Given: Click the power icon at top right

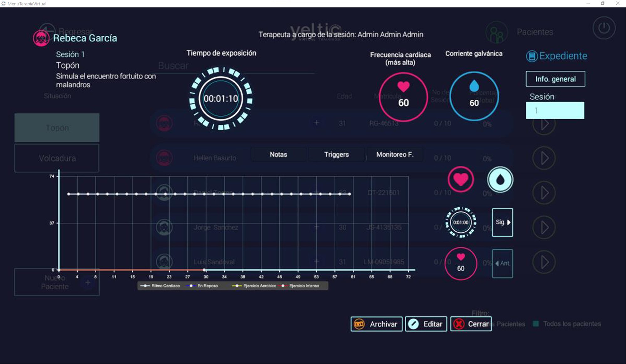Looking at the screenshot, I should click(603, 28).
